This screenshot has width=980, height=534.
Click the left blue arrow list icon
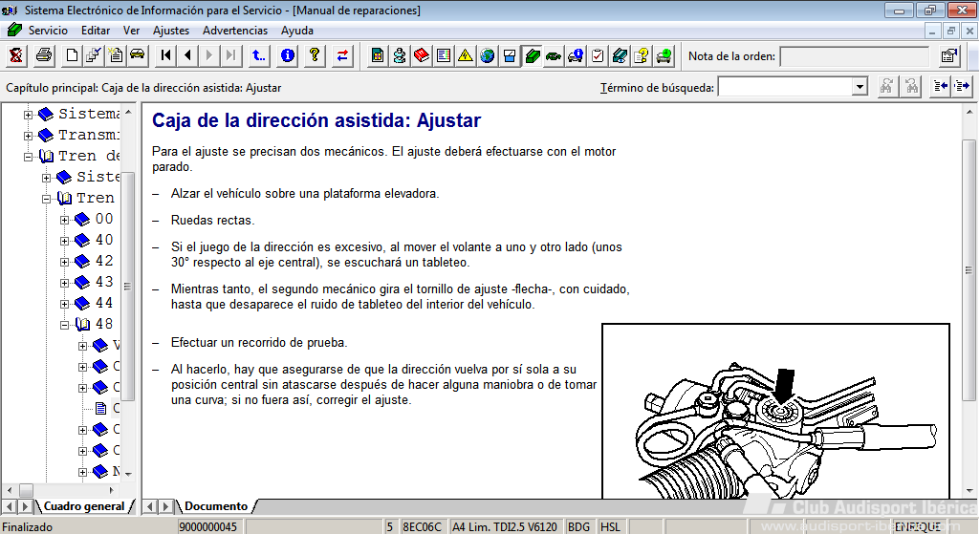pos(941,87)
